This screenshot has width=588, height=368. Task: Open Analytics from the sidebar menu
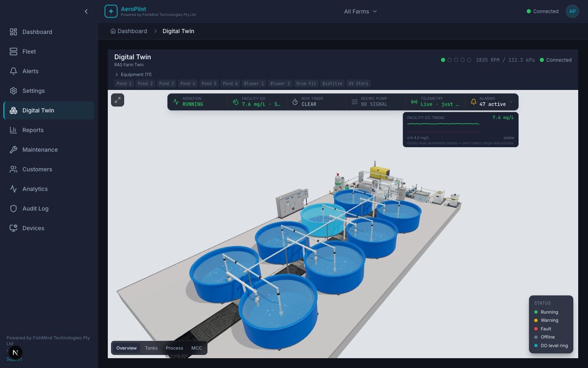[49, 189]
